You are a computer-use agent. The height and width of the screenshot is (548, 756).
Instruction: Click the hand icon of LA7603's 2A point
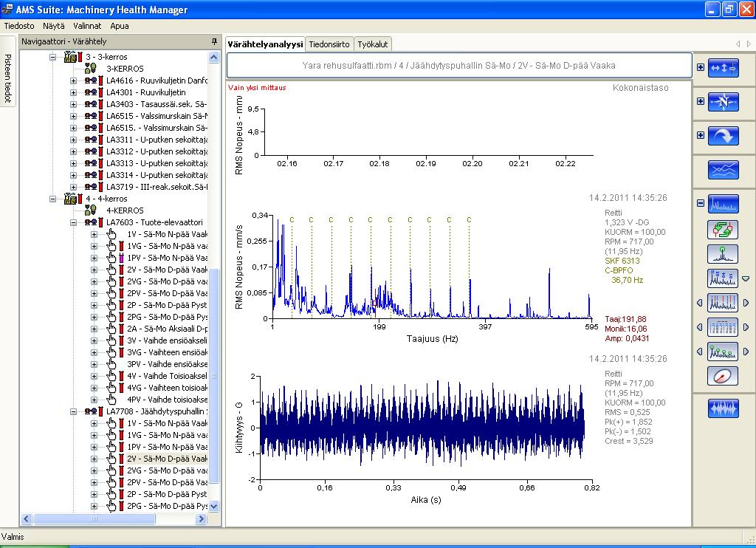tap(111, 329)
